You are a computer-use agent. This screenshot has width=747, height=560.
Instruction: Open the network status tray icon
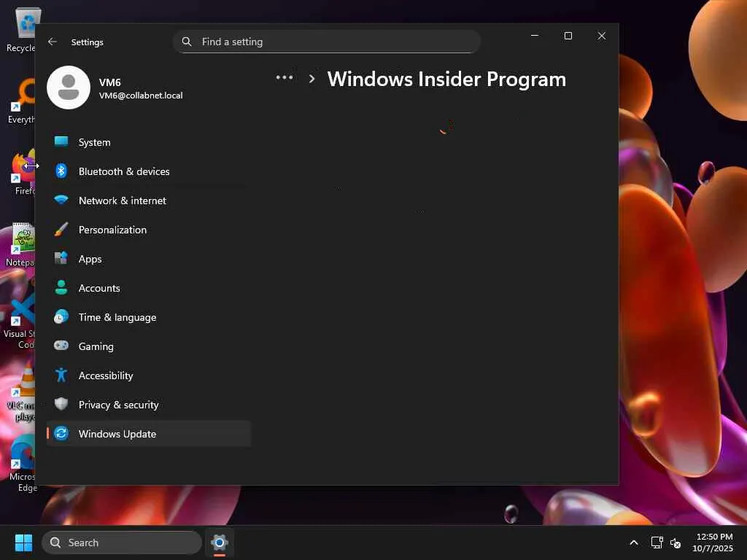657,542
